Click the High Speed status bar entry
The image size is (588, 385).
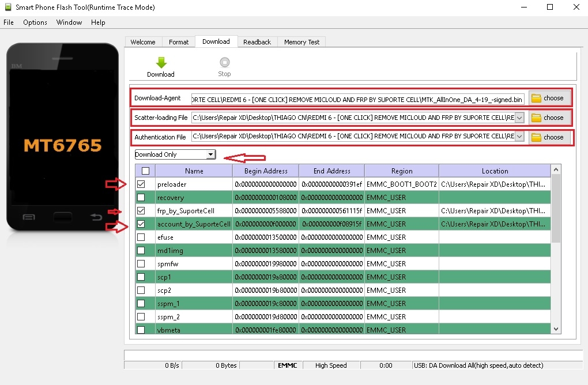click(331, 365)
